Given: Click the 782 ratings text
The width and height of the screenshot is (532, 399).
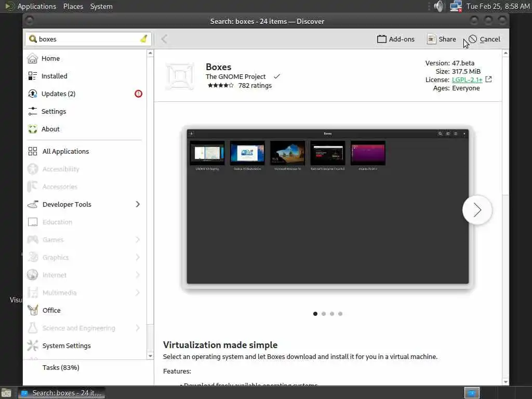Looking at the screenshot, I should click(255, 86).
